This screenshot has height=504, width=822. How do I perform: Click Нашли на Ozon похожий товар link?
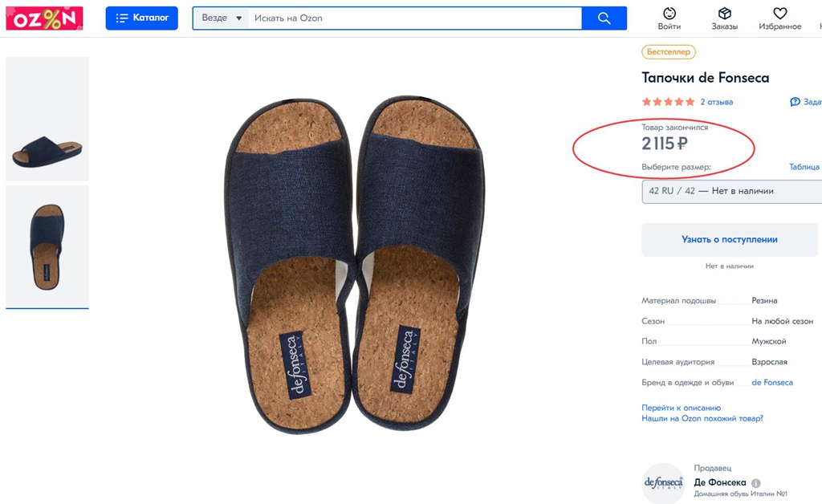[702, 419]
